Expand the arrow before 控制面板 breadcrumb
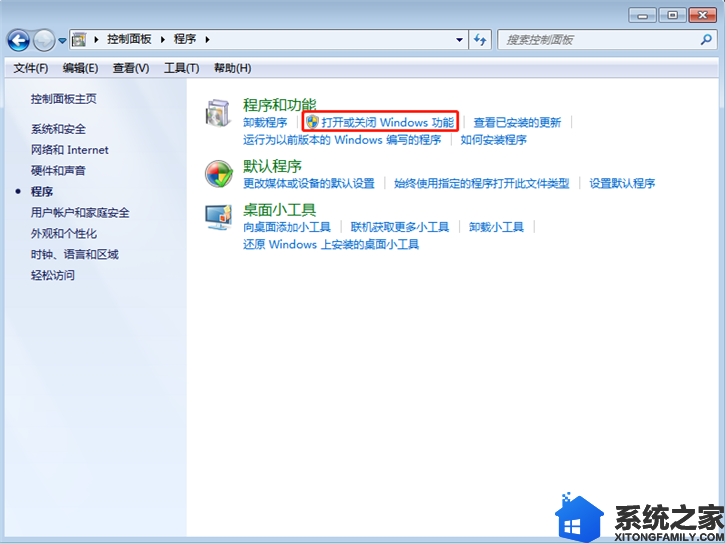The height and width of the screenshot is (543, 725). coord(96,40)
